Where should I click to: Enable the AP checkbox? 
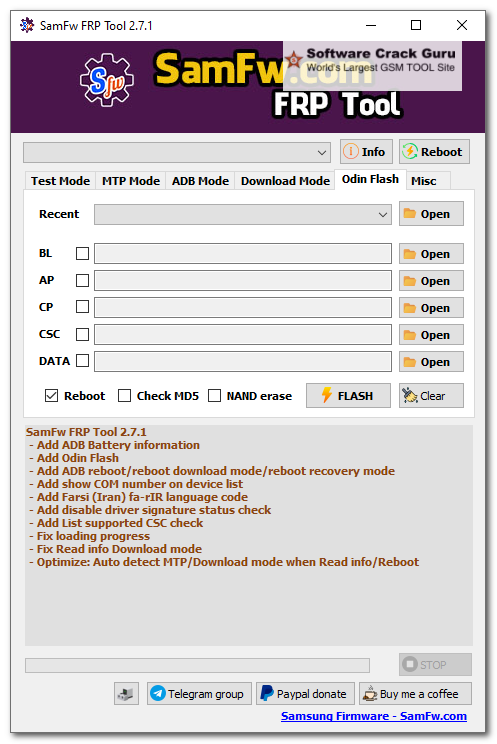83,280
